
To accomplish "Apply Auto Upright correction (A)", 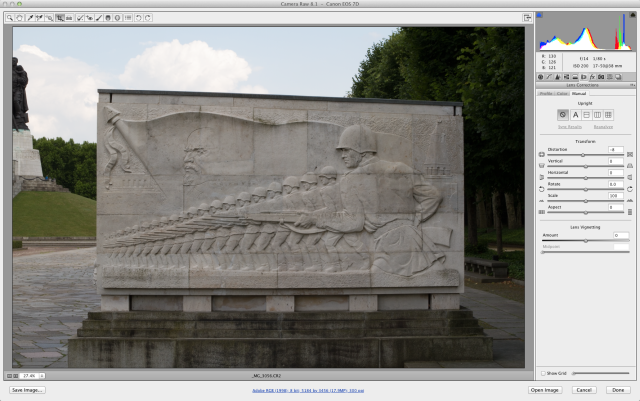I will pos(576,115).
